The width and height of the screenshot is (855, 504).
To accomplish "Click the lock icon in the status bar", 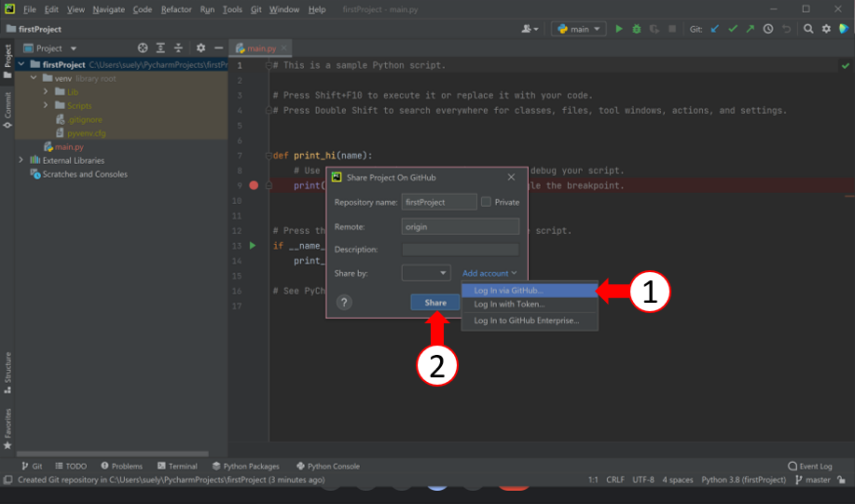I will click(842, 480).
